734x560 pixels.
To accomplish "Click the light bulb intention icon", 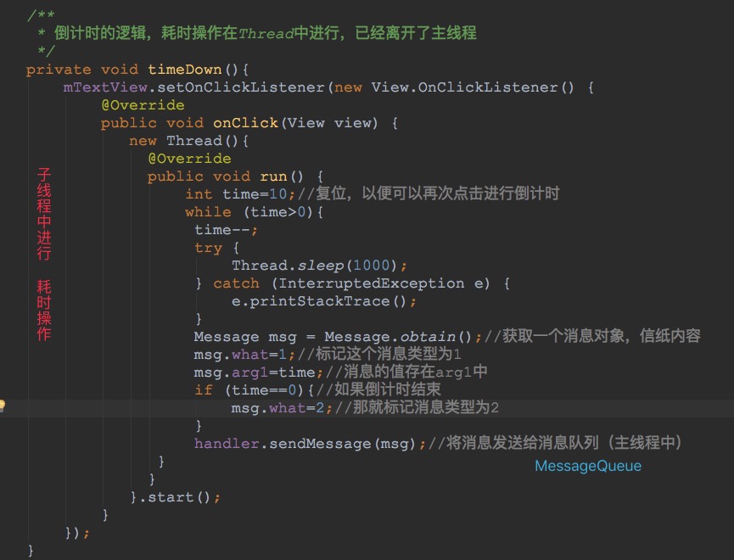I will [2, 406].
